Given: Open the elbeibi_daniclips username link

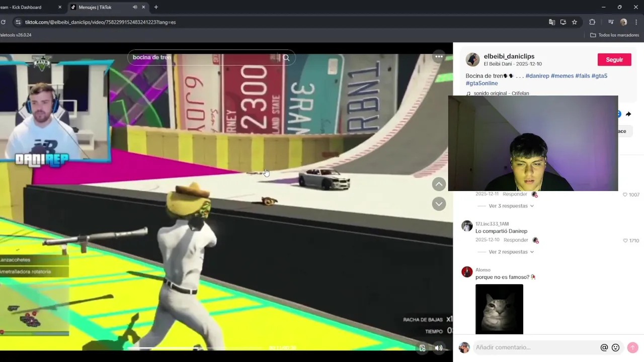Looking at the screenshot, I should point(509,56).
